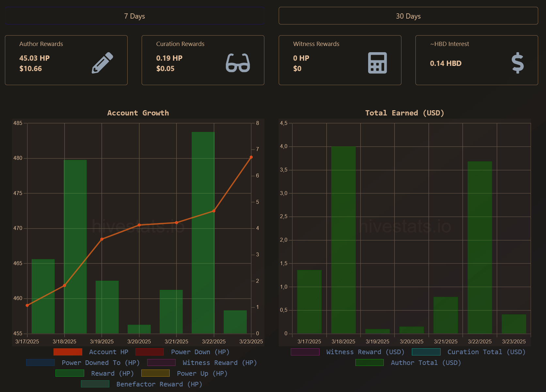Hide the Curation Total (USD) series

(426, 352)
